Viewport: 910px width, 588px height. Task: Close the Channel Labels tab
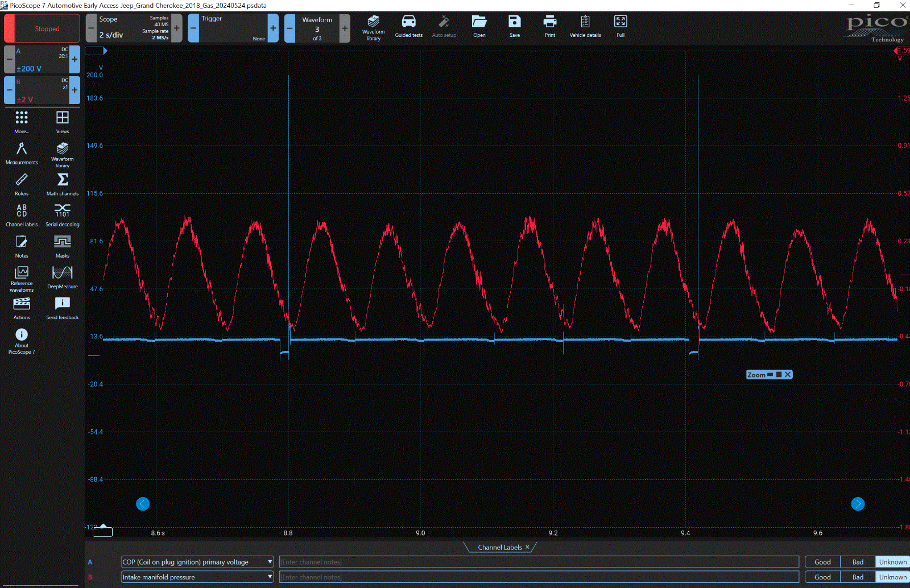click(527, 547)
